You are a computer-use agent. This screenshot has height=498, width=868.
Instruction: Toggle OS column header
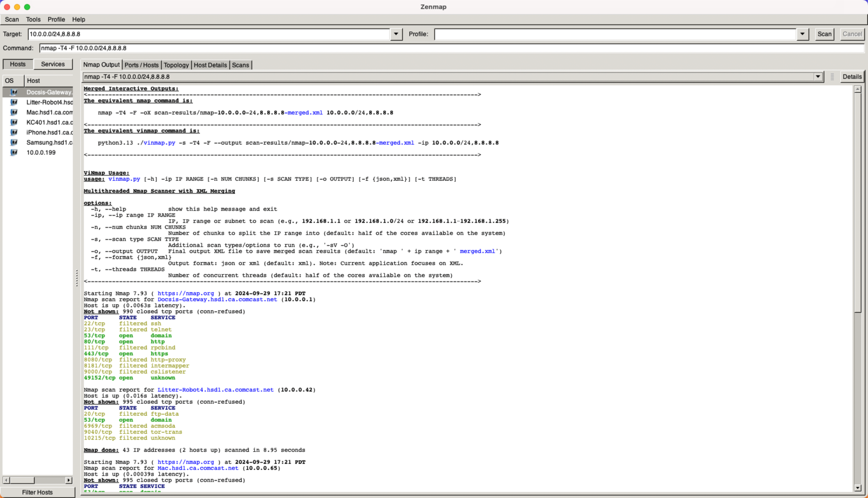[11, 80]
